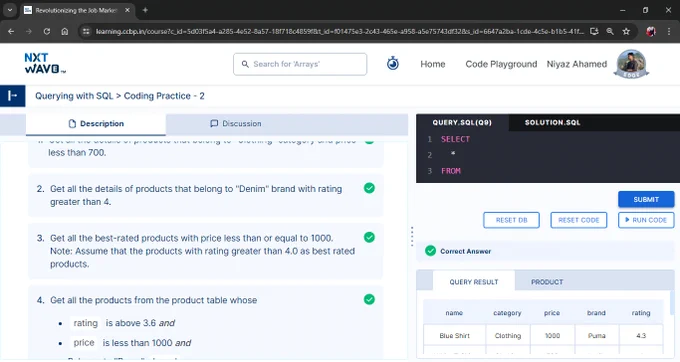Click the 1000 price cell
680x362 pixels.
[x=552, y=336]
